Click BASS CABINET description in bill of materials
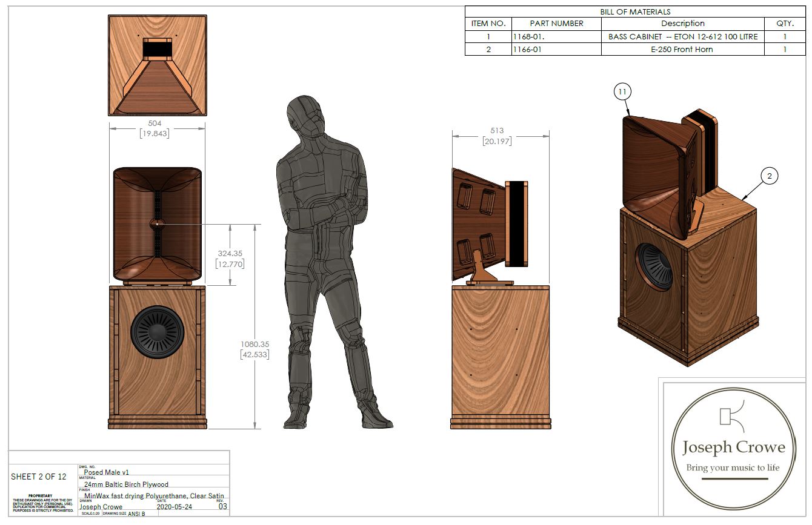The width and height of the screenshot is (812, 525). click(x=682, y=36)
